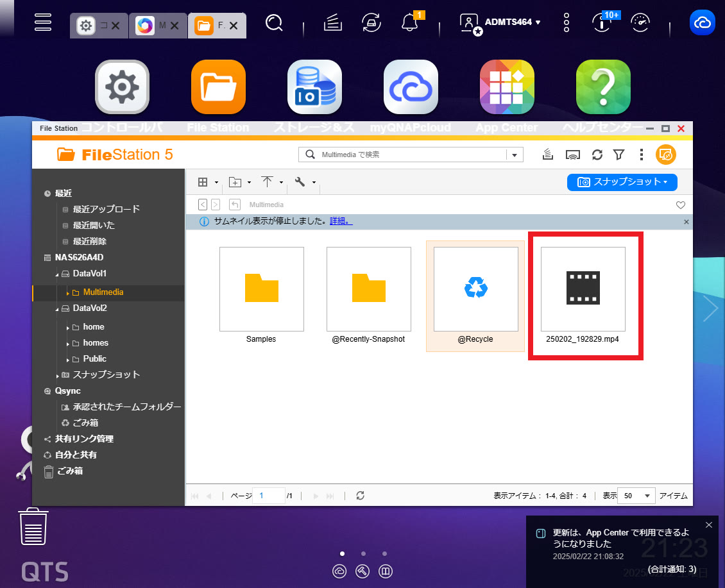
Task: Open 最近アップロード in the sidebar
Action: click(106, 210)
